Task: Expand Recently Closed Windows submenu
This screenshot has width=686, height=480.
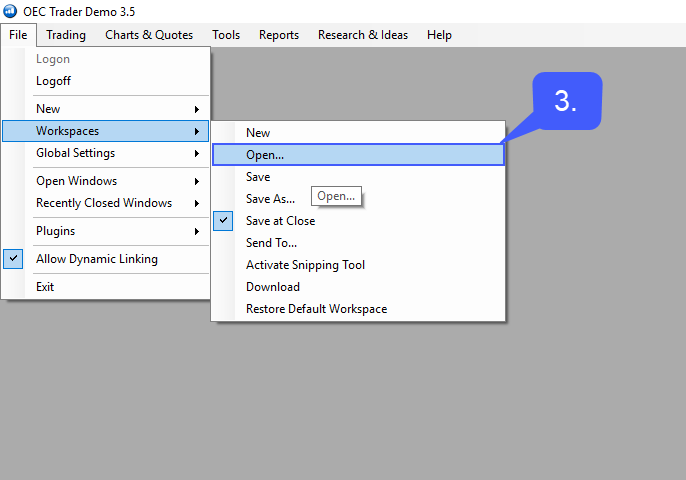Action: pos(105,203)
